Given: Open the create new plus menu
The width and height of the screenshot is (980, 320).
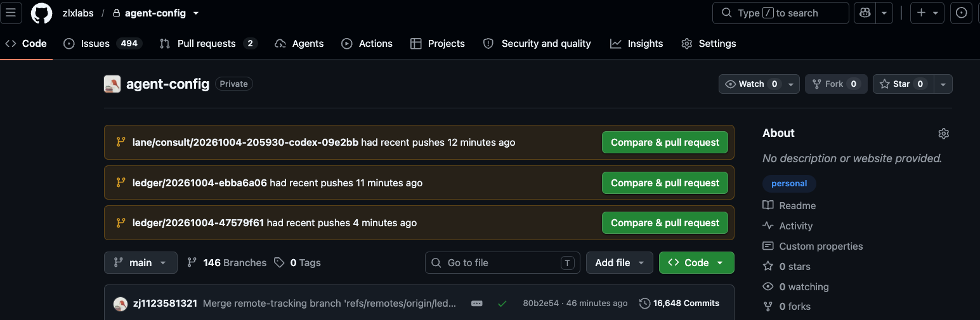Looking at the screenshot, I should [927, 13].
